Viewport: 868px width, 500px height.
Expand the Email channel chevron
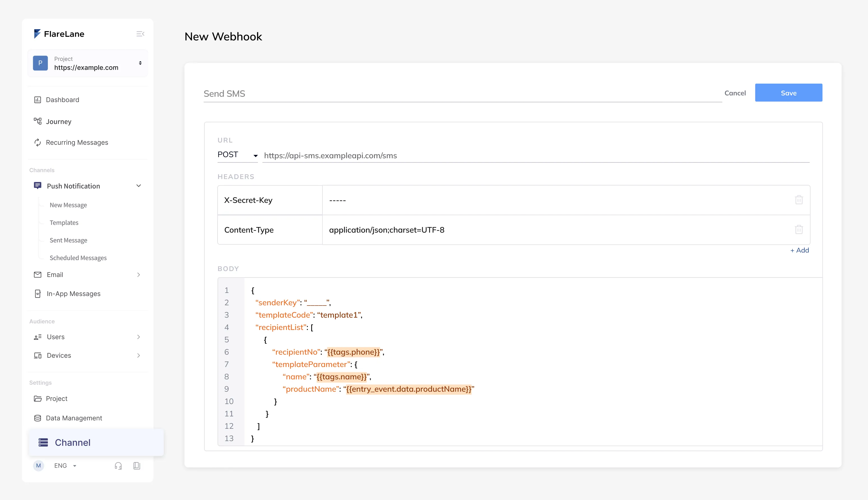coord(138,274)
